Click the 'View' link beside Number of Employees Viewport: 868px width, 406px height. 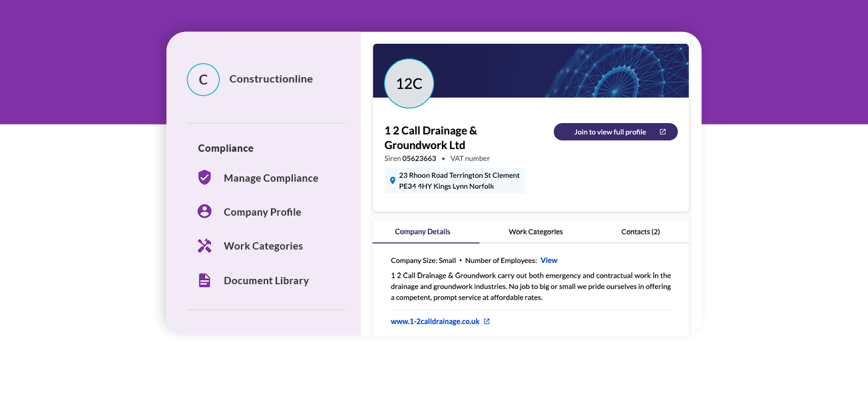pos(548,260)
